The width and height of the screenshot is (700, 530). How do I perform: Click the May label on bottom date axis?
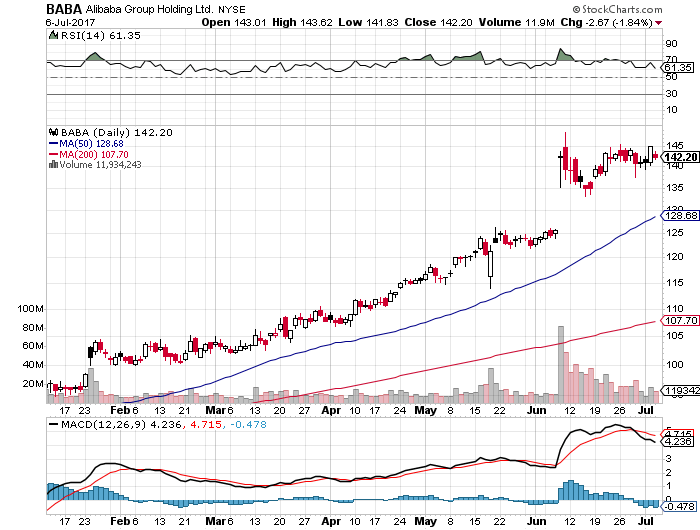[x=425, y=521]
